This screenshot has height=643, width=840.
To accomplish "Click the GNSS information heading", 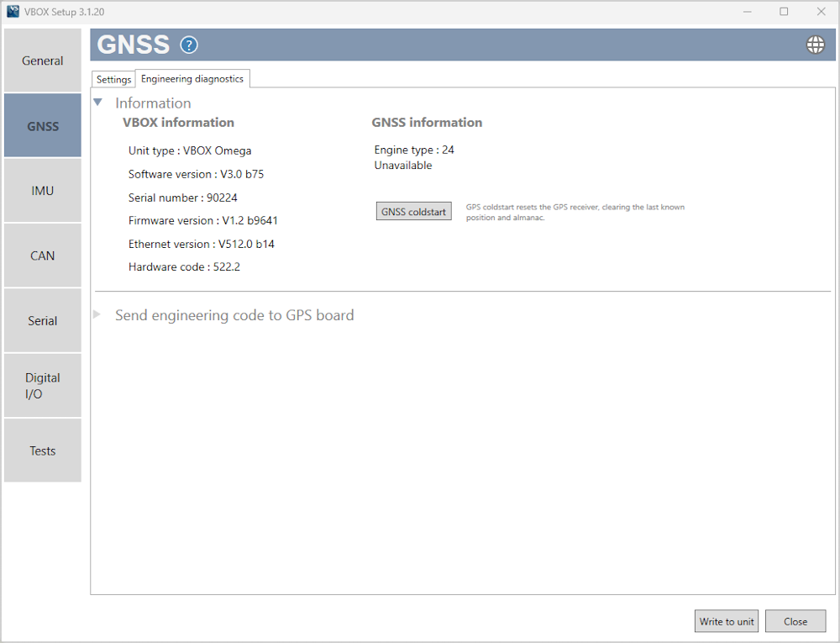I will coord(427,123).
